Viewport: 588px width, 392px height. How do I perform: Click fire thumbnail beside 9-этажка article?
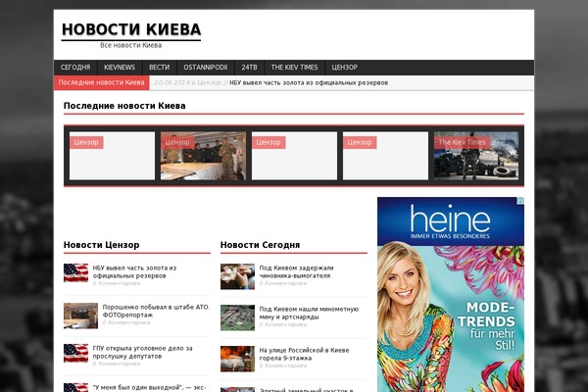[237, 359]
